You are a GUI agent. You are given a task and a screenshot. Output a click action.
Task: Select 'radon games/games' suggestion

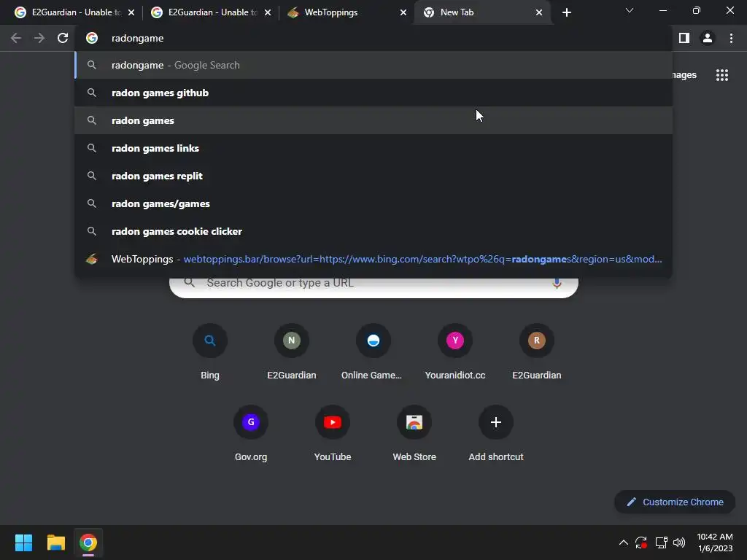pyautogui.click(x=373, y=203)
